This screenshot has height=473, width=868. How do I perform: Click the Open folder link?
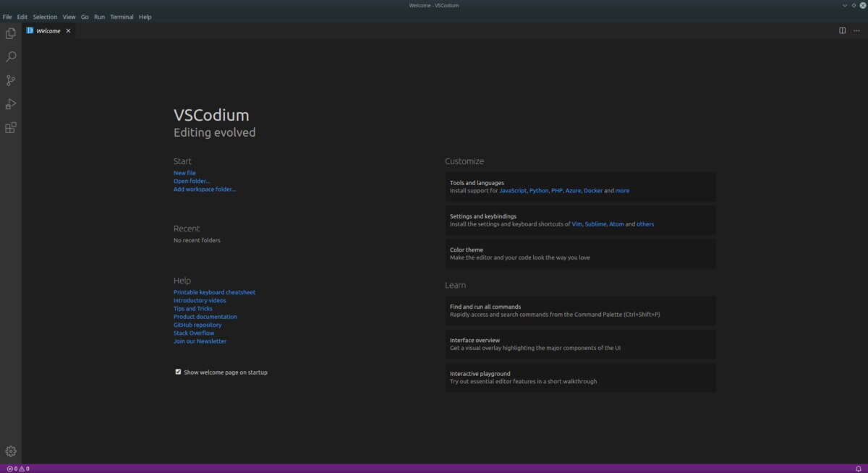coord(192,181)
